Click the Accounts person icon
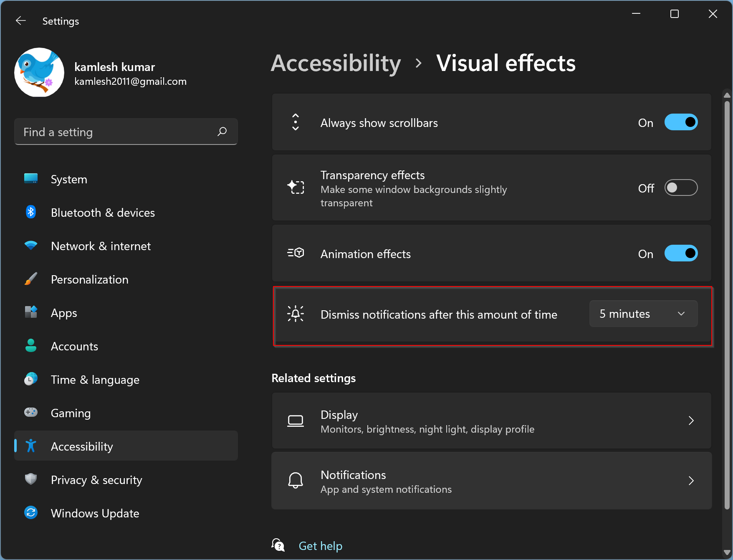 tap(31, 345)
